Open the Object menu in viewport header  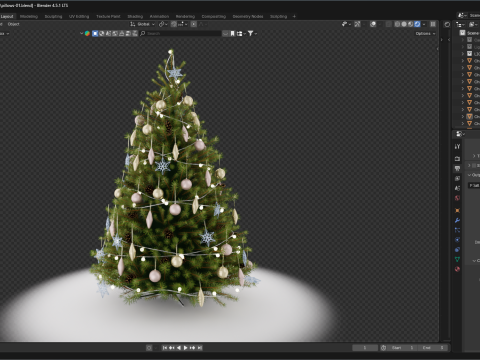(14, 24)
